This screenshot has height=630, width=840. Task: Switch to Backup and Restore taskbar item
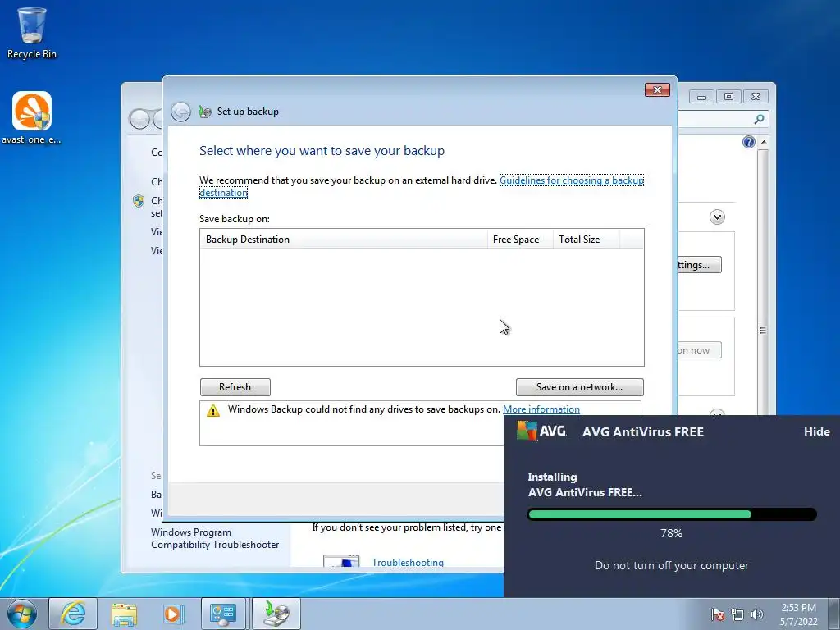(276, 614)
